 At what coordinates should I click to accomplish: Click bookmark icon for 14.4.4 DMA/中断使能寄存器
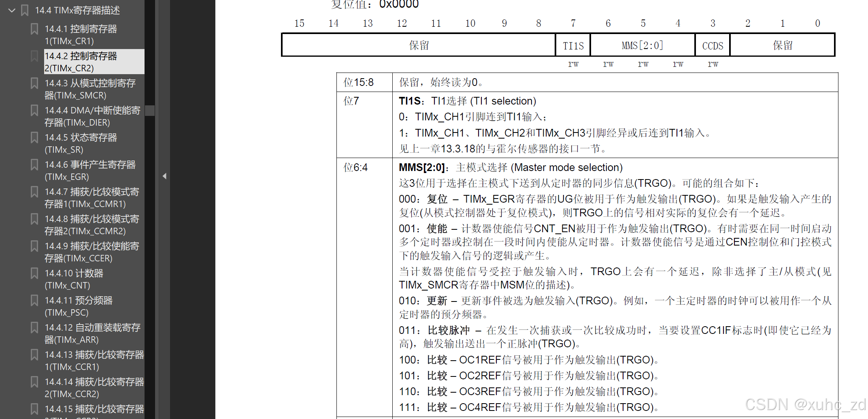[x=34, y=110]
